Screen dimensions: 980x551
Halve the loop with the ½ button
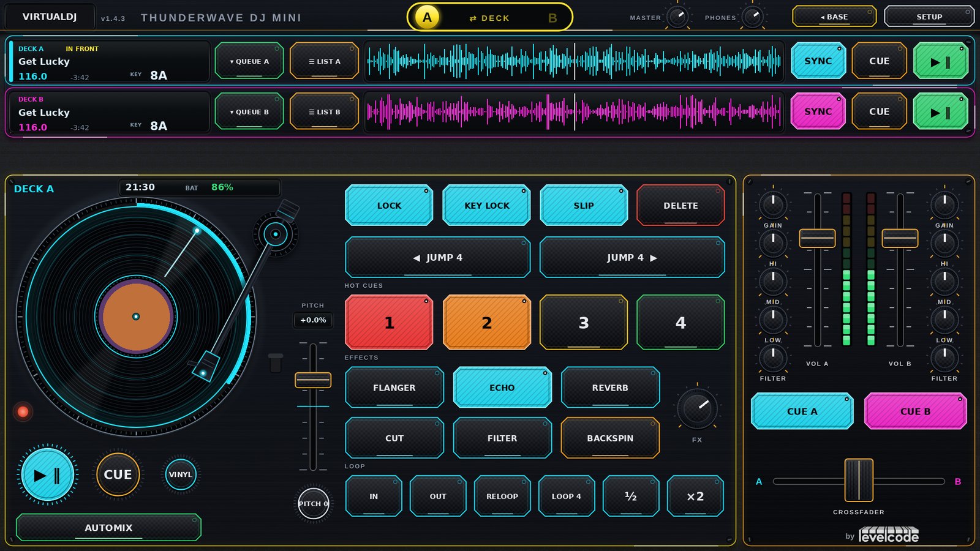tap(631, 496)
